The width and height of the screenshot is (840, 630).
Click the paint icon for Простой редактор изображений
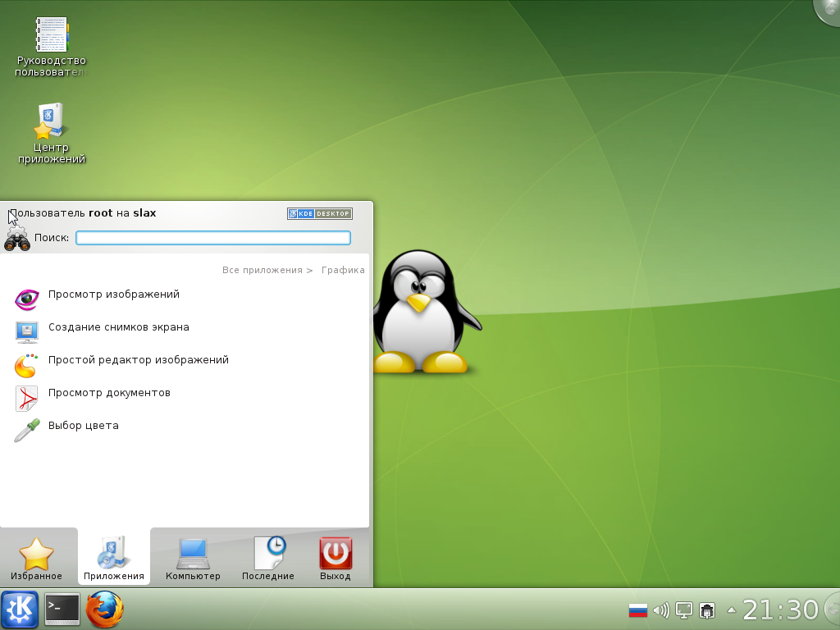tap(26, 364)
